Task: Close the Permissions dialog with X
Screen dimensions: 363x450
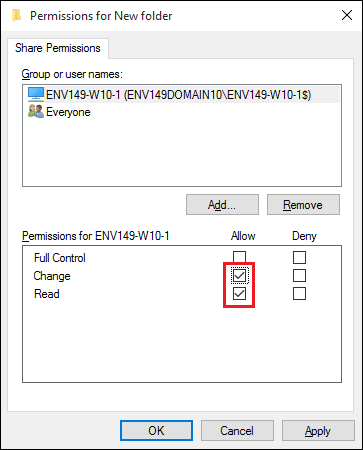Action: click(347, 15)
